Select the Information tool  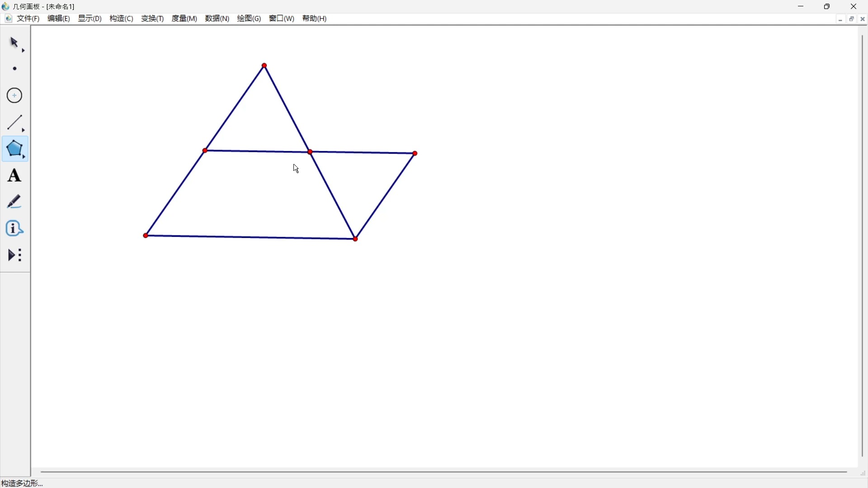click(15, 229)
